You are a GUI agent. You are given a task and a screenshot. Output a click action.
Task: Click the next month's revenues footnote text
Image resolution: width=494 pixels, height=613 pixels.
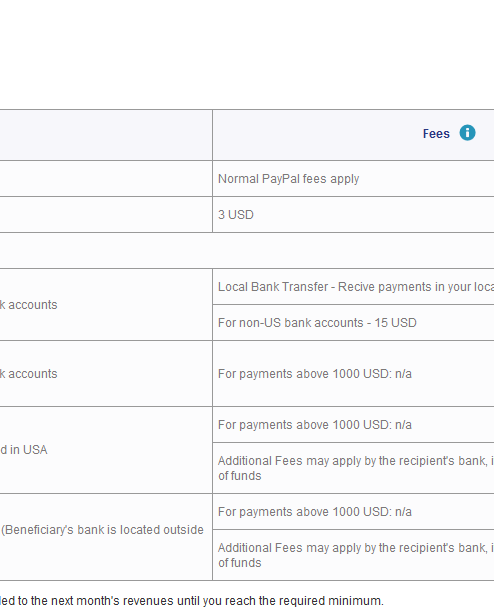point(192,600)
